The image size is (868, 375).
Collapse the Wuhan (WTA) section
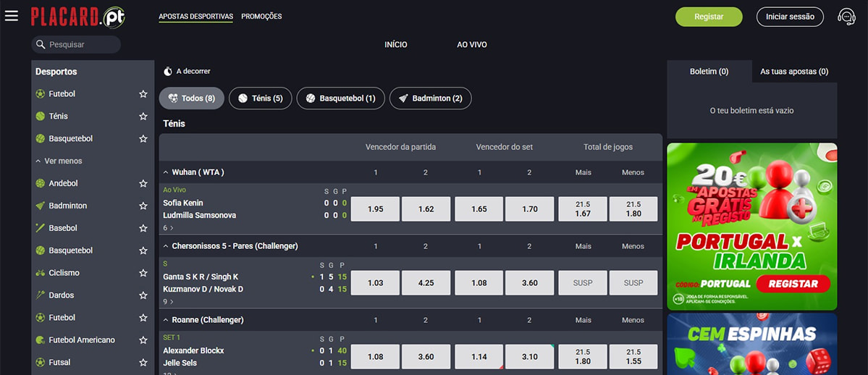(x=166, y=172)
